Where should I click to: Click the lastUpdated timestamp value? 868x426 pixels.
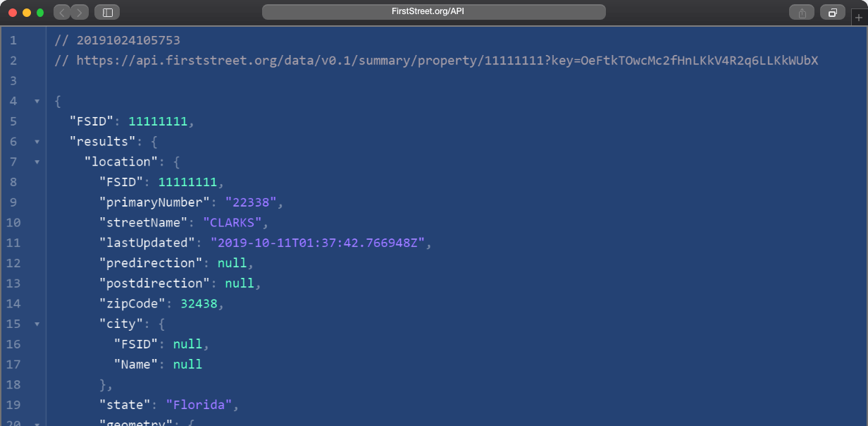click(316, 243)
